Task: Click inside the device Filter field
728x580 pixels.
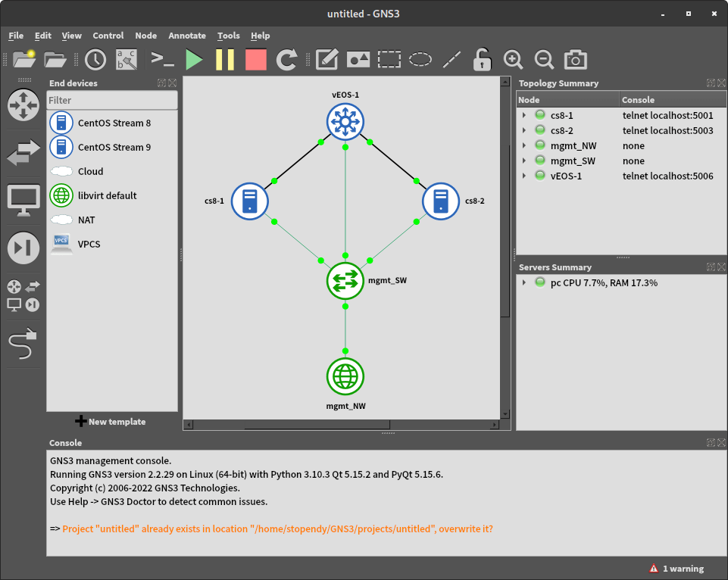Action: (111, 99)
